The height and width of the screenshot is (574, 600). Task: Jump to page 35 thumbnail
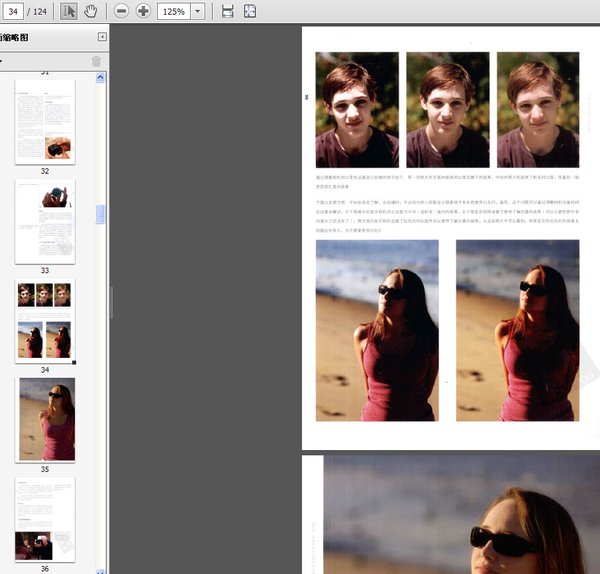45,419
